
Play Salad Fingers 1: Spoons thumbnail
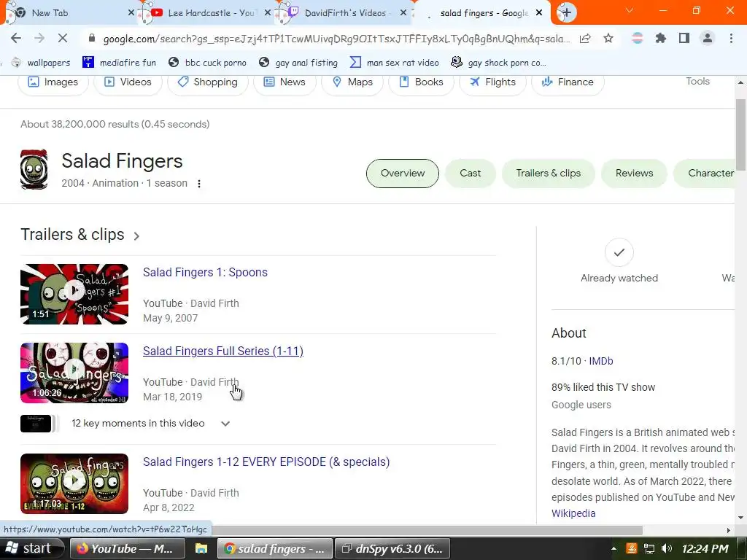click(x=74, y=294)
